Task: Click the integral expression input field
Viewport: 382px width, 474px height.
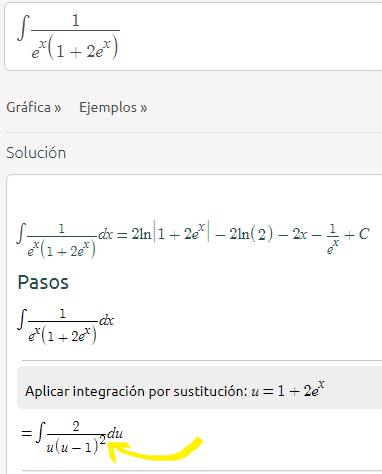Action: pyautogui.click(x=193, y=36)
